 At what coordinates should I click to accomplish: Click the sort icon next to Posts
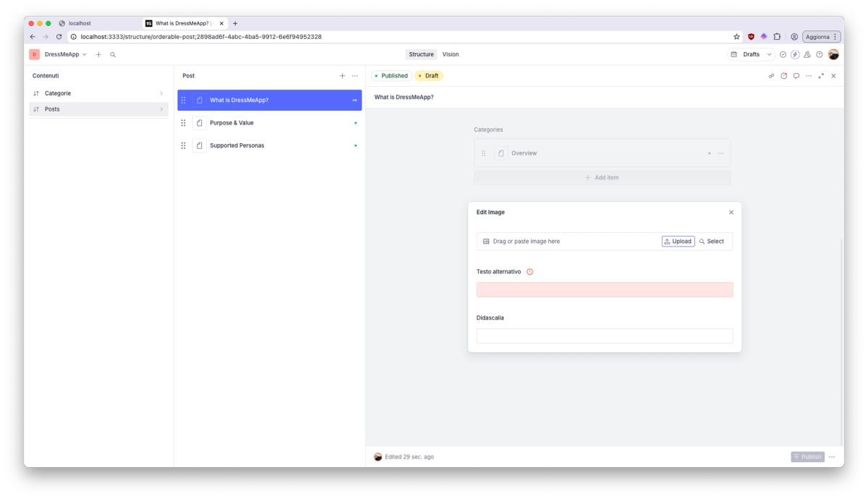click(x=35, y=109)
